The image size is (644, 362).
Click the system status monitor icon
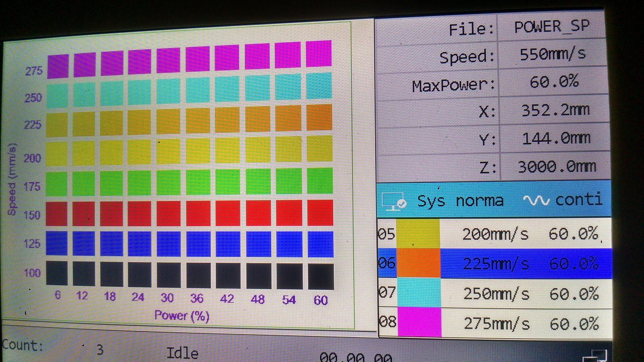(x=394, y=200)
